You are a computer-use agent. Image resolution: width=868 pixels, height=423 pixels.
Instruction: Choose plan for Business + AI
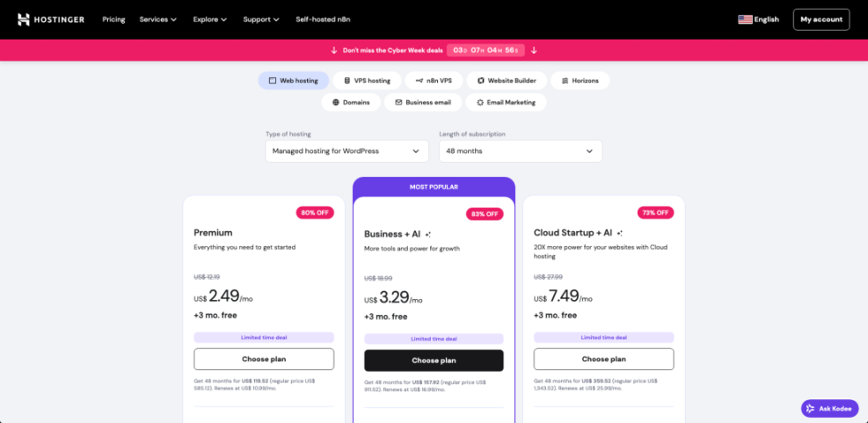tap(434, 361)
